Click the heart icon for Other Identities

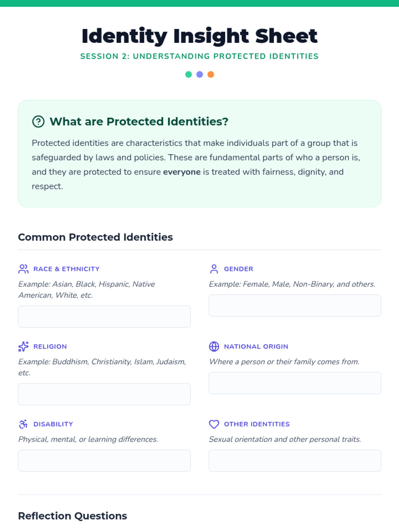pyautogui.click(x=214, y=424)
